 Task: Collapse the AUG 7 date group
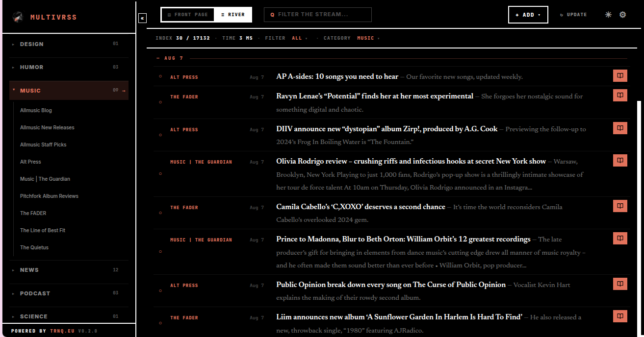coord(170,58)
